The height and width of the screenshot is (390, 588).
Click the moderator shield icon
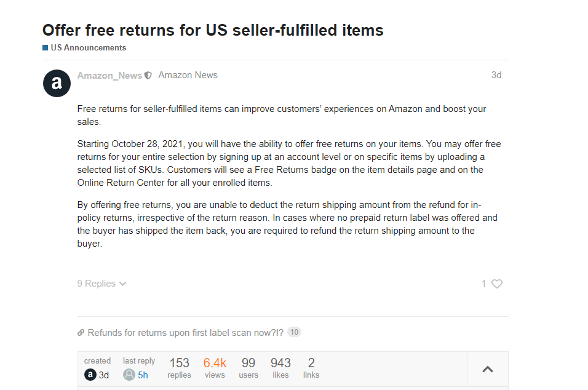pos(148,76)
